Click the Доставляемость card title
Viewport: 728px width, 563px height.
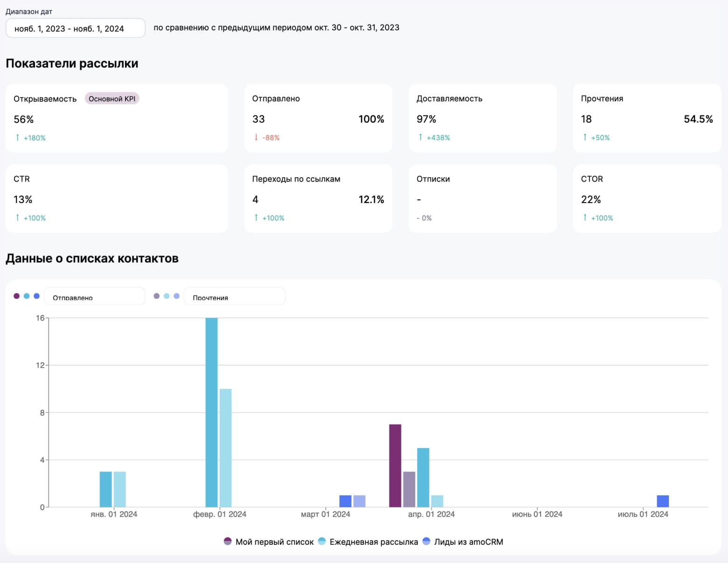(x=449, y=99)
